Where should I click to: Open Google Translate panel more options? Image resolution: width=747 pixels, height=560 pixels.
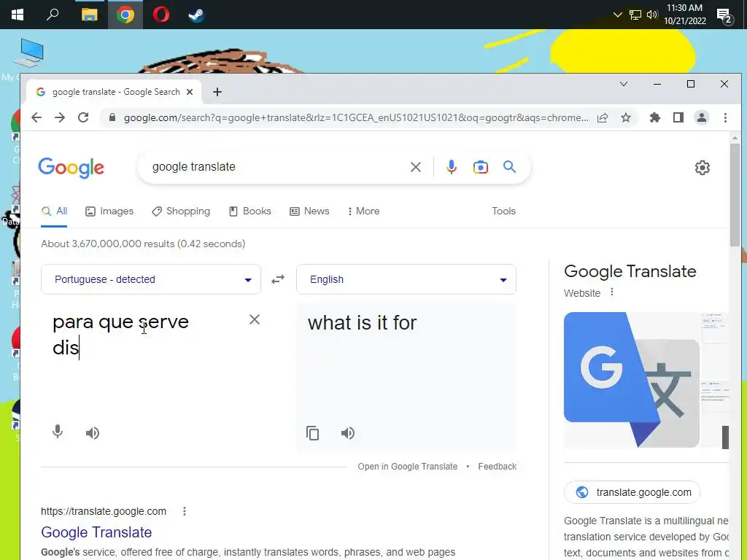pos(612,292)
